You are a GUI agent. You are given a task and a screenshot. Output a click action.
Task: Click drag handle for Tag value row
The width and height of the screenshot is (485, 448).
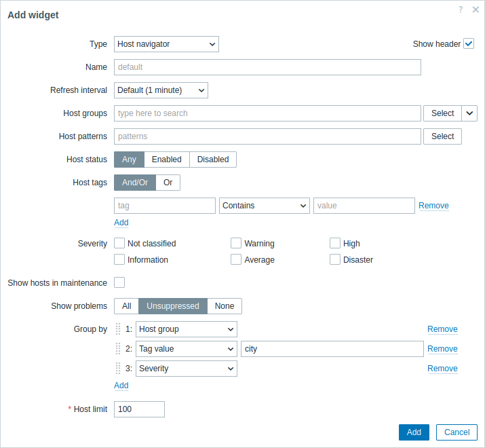tap(118, 349)
